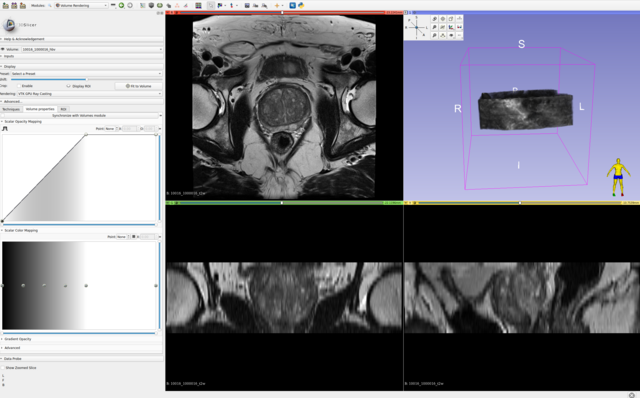Open the screenshot capture tool
This screenshot has height=398, width=640.
pyautogui.click(x=247, y=5)
